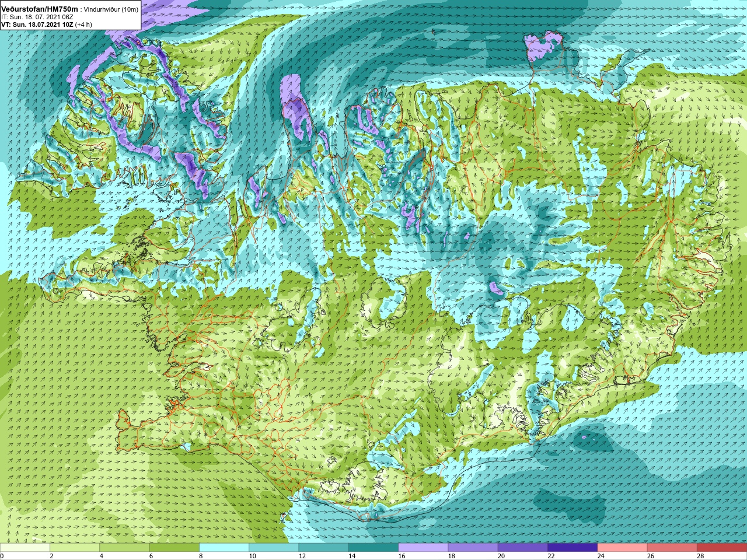Click the 'IT: Sun. 18. 07. 2021 06Z' line
The image size is (747, 560).
pyautogui.click(x=37, y=17)
